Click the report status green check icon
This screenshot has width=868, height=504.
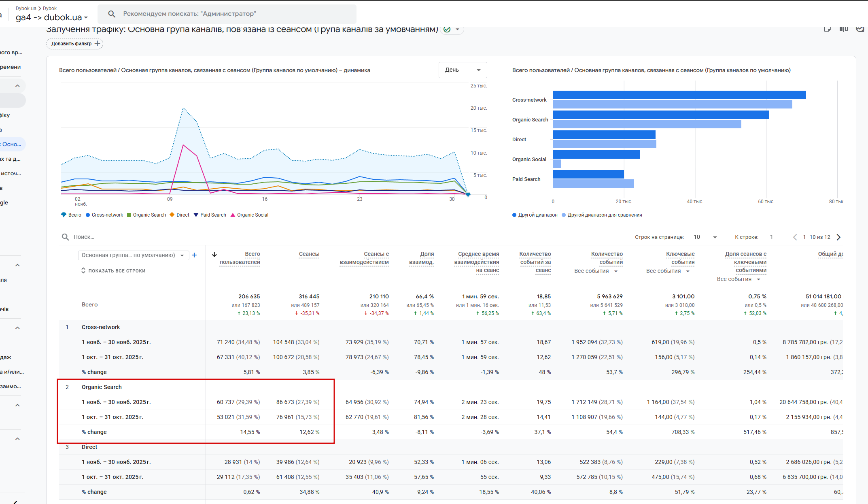(447, 29)
